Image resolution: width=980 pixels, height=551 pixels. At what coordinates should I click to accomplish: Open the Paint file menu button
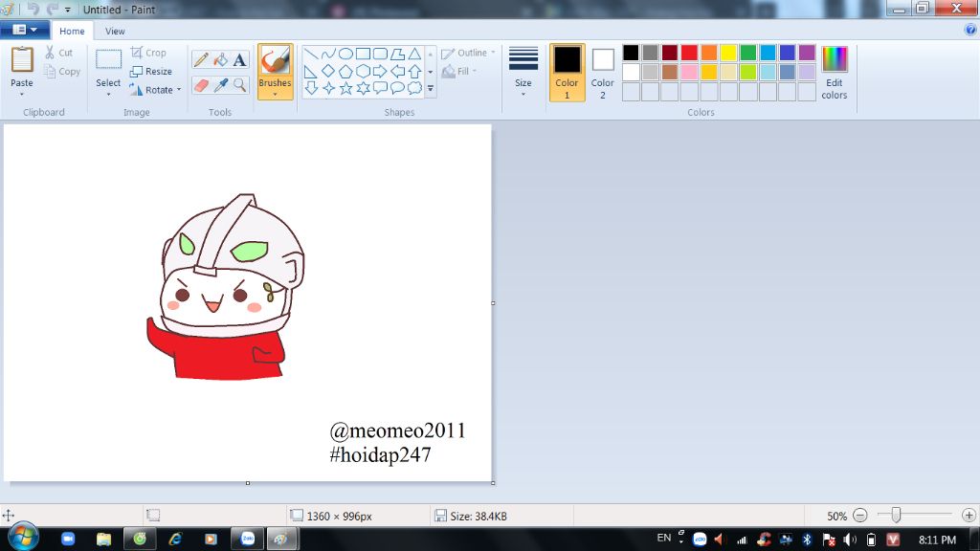[24, 30]
